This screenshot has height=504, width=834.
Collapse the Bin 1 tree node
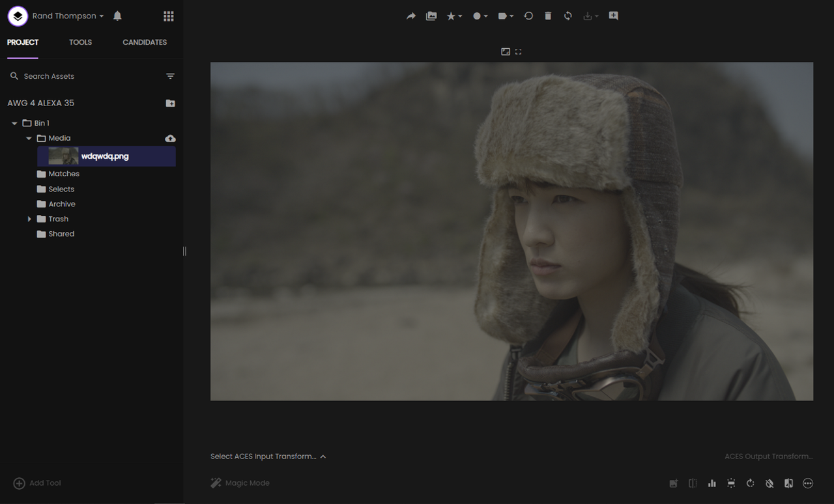tap(14, 123)
